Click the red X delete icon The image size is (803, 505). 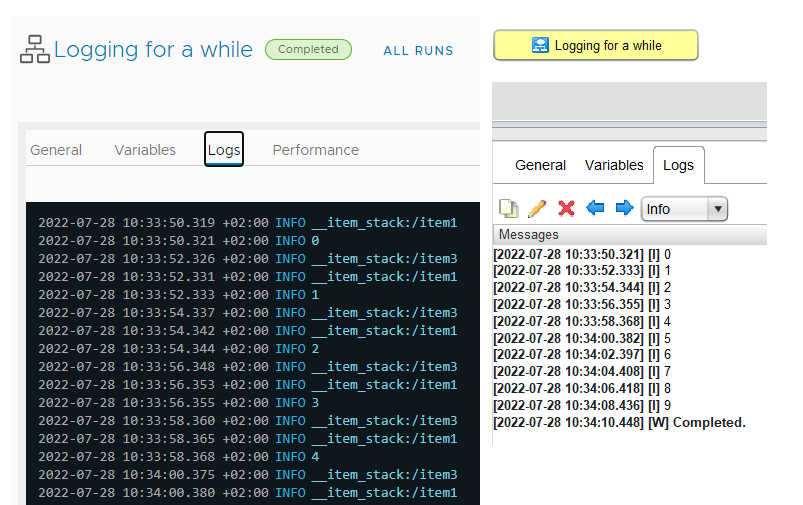(x=566, y=208)
